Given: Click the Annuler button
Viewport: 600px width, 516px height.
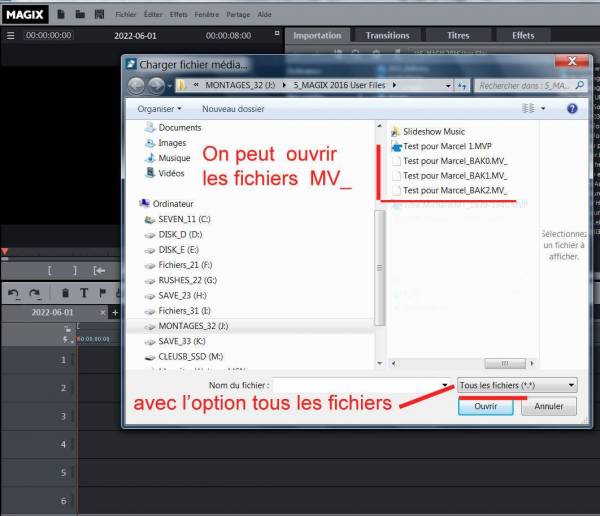Looking at the screenshot, I should (548, 407).
